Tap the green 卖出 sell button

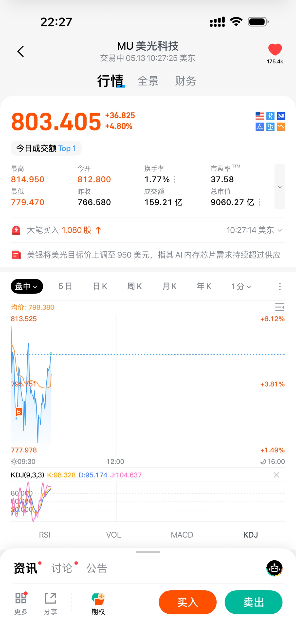click(254, 602)
